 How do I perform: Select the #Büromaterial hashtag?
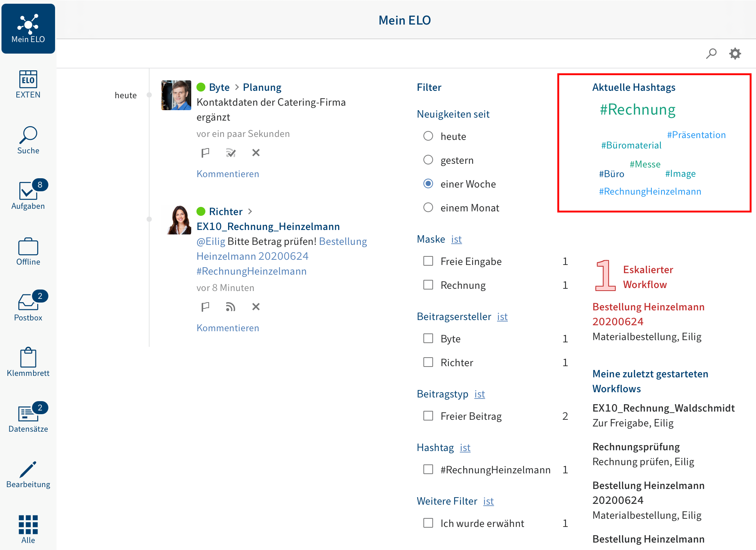(631, 145)
